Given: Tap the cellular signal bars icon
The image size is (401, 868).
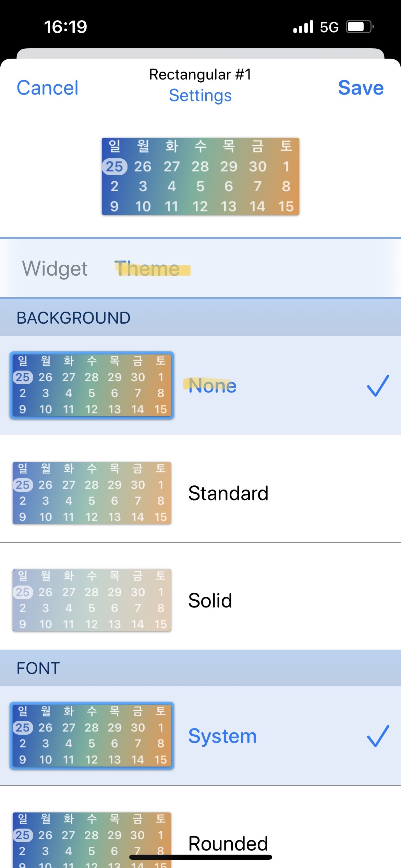Looking at the screenshot, I should [x=303, y=27].
